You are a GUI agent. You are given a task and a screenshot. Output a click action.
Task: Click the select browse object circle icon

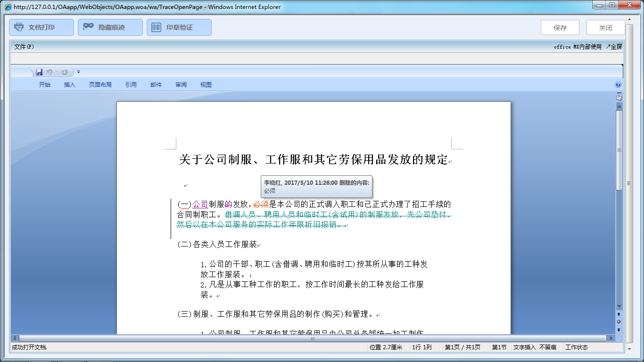pyautogui.click(x=619, y=321)
